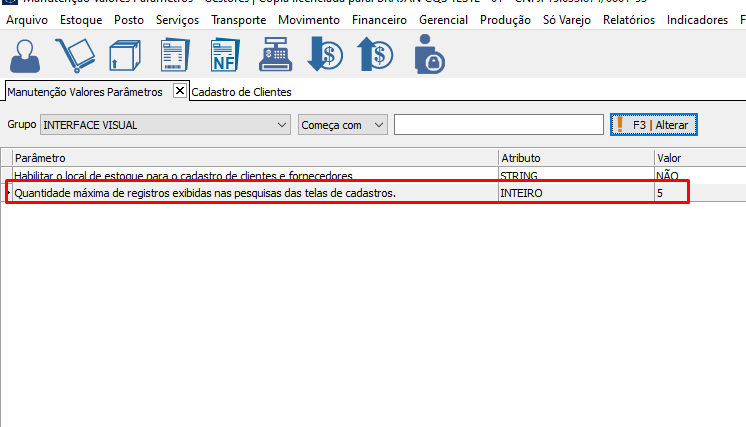The image size is (746, 427).
Task: Open the Estoque menu
Action: (x=82, y=20)
